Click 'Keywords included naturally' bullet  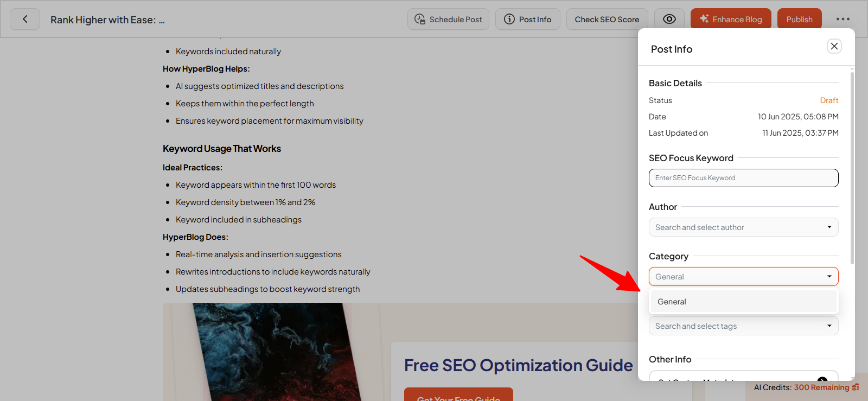pyautogui.click(x=228, y=52)
